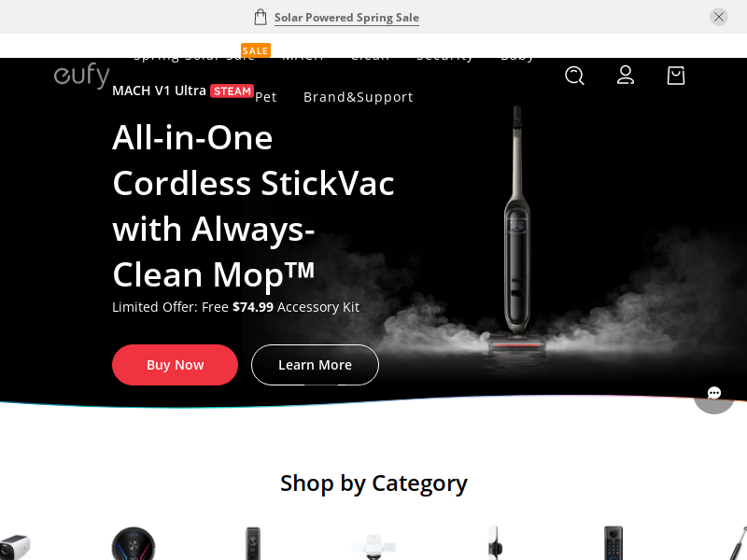The width and height of the screenshot is (747, 560).
Task: Select the solar security camera category thumbnail
Action: coord(15,547)
